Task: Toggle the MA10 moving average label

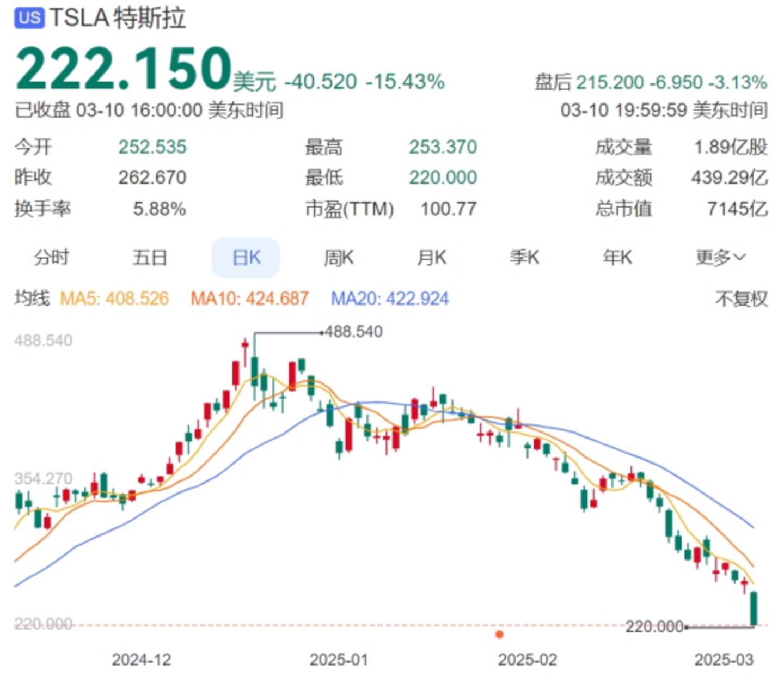Action: 249,299
